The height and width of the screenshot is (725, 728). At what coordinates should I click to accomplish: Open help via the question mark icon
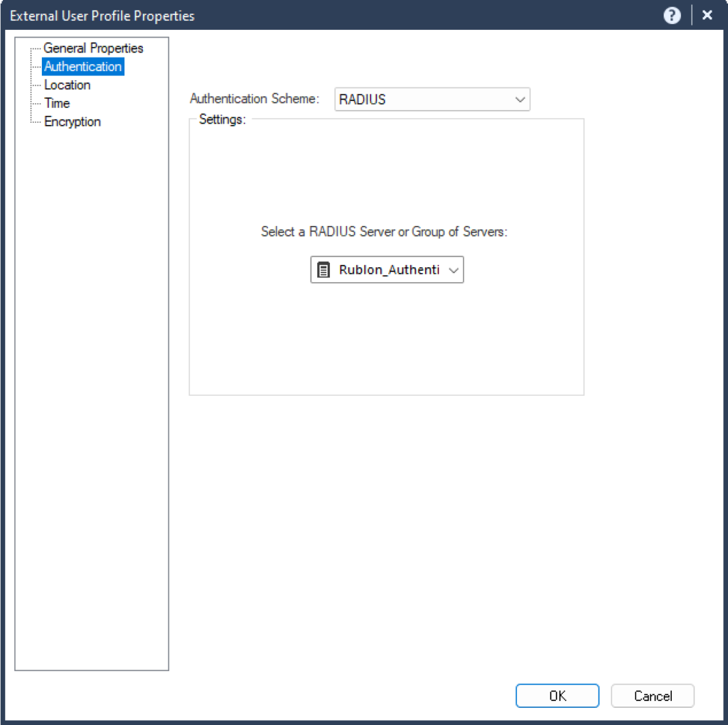[671, 15]
